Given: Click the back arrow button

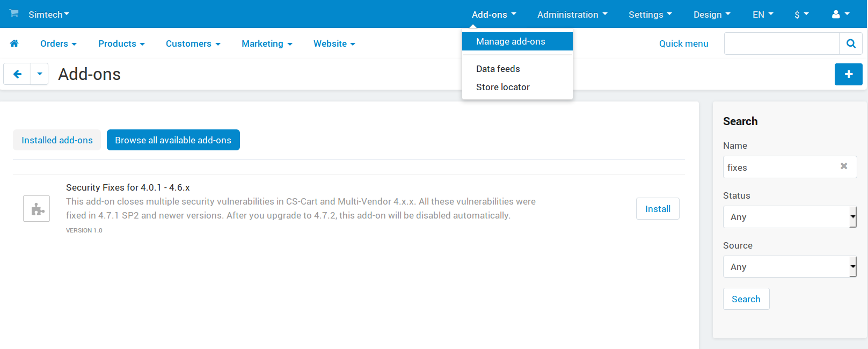Looking at the screenshot, I should 17,74.
